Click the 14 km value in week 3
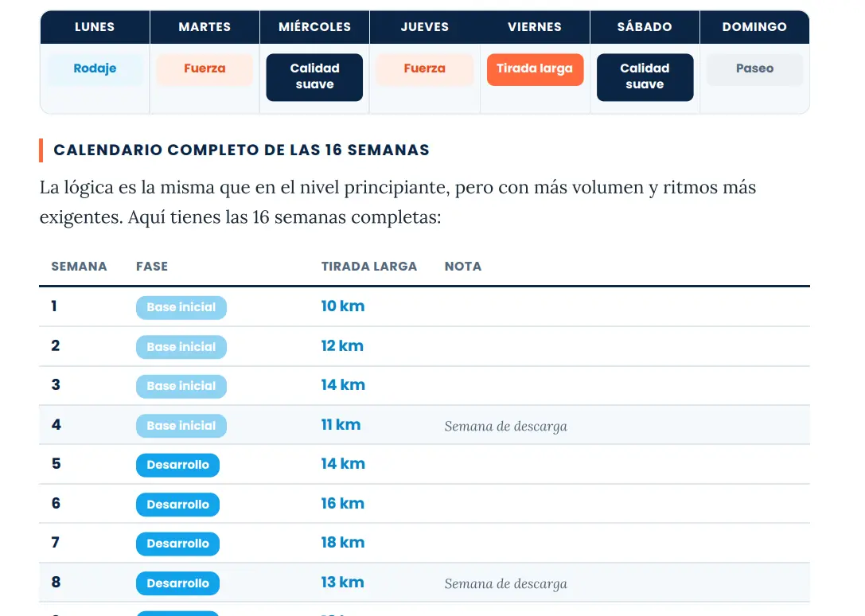Image resolution: width=865 pixels, height=616 pixels. coord(343,385)
